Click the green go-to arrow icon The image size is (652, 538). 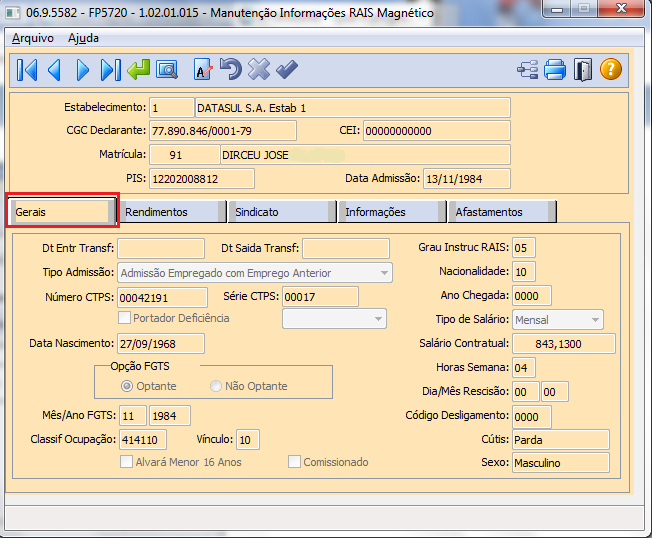(x=138, y=69)
